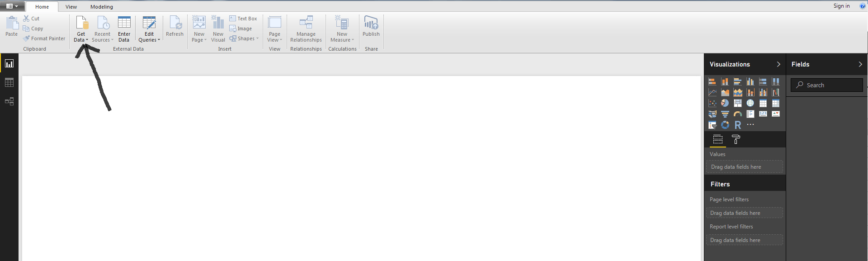Select line and clustered column chart visual

point(763,92)
